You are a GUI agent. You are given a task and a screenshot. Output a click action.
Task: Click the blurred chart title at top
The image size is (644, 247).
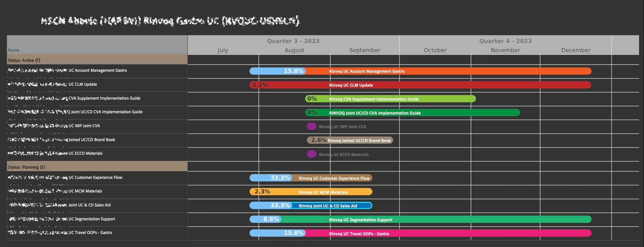pos(170,21)
